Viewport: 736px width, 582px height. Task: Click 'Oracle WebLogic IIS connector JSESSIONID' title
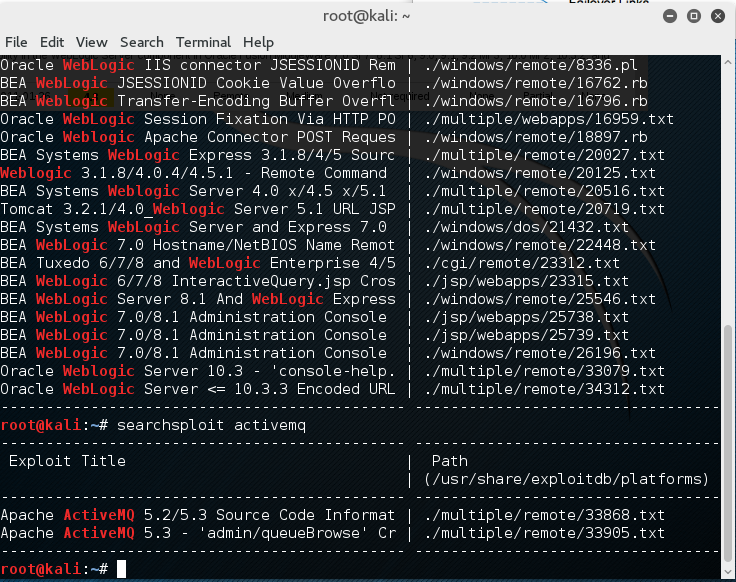click(x=198, y=65)
